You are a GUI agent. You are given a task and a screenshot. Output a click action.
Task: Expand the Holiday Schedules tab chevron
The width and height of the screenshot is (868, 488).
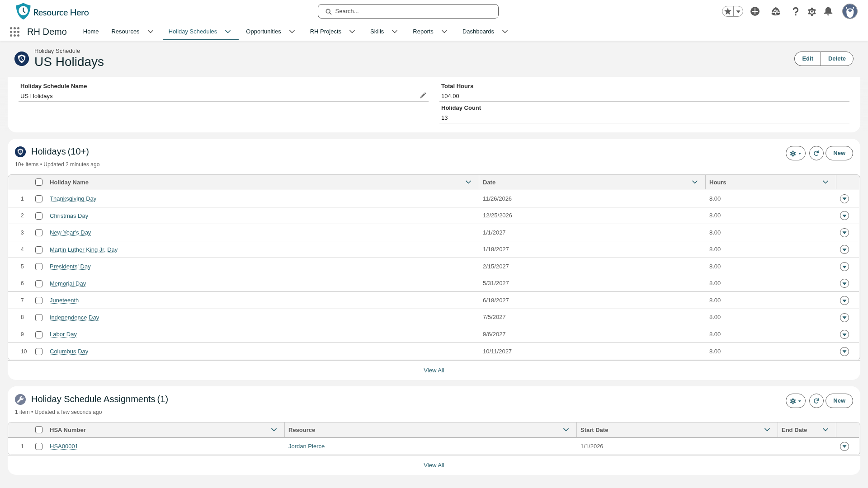(228, 32)
